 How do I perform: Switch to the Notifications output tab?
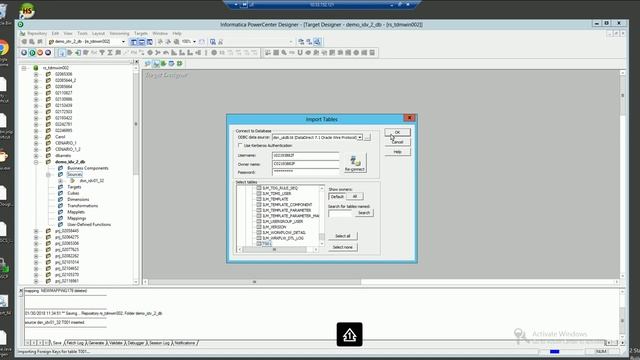click(x=185, y=343)
